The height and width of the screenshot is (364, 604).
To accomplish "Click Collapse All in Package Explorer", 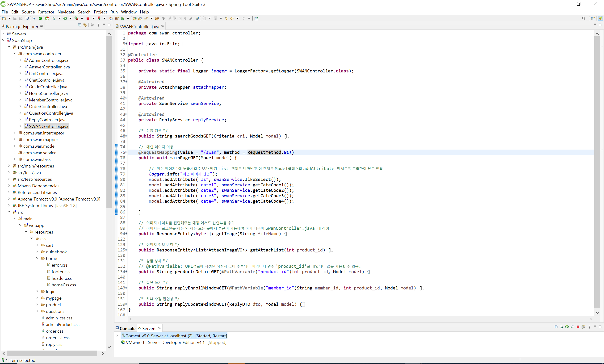I will [80, 25].
